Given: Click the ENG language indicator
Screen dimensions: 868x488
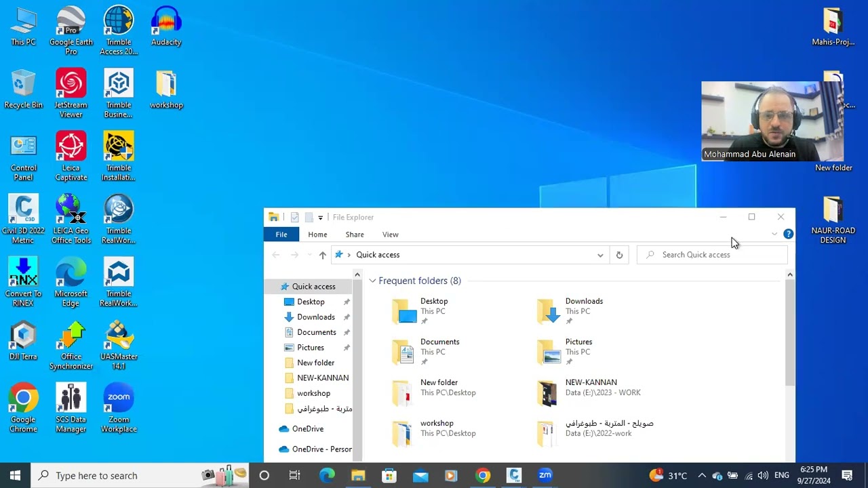Looking at the screenshot, I should pos(782,476).
